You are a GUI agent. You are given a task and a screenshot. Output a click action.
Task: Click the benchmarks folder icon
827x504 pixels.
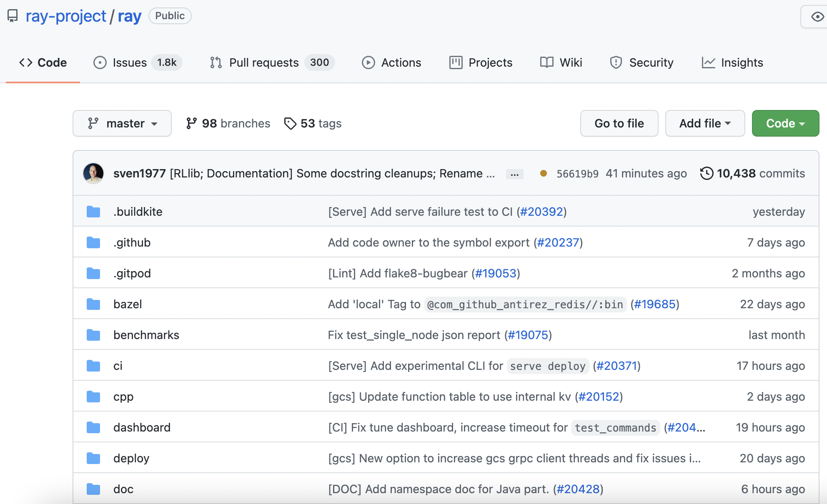point(93,335)
